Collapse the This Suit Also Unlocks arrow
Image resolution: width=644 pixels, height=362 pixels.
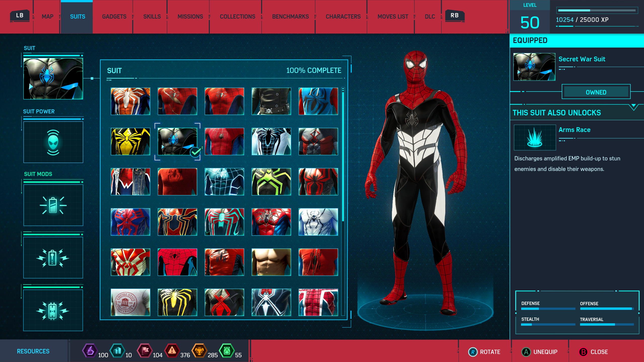tap(633, 107)
